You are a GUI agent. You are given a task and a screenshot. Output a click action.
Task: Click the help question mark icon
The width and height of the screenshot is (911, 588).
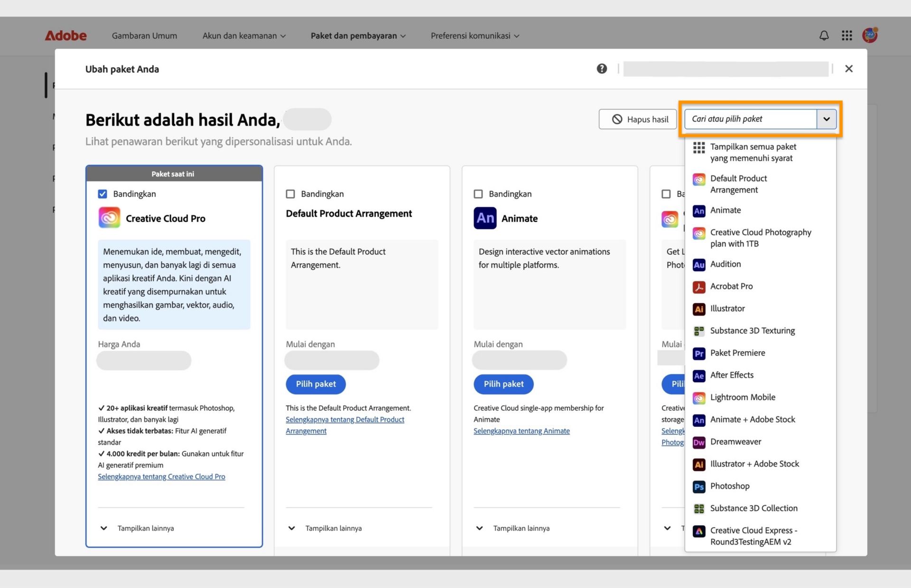point(602,69)
